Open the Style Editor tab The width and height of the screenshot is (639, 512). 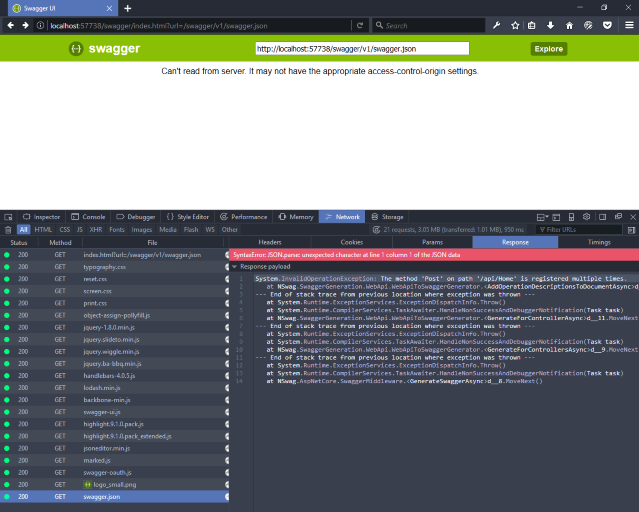point(188,217)
